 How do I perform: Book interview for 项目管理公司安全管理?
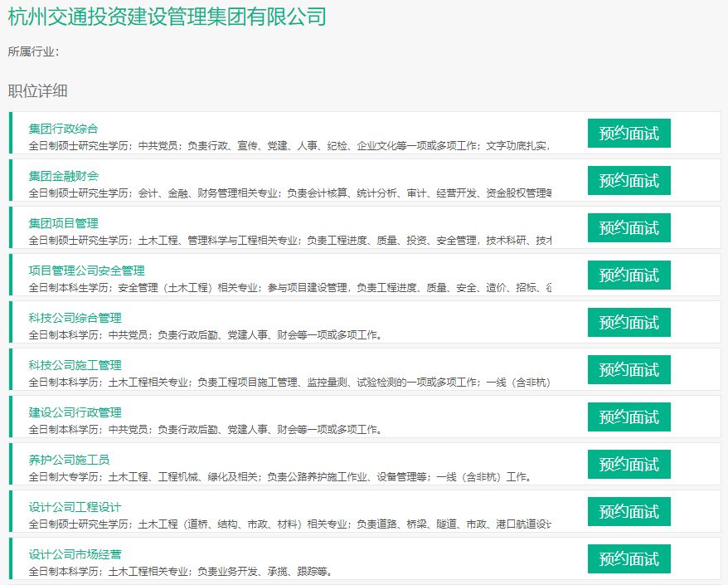629,275
